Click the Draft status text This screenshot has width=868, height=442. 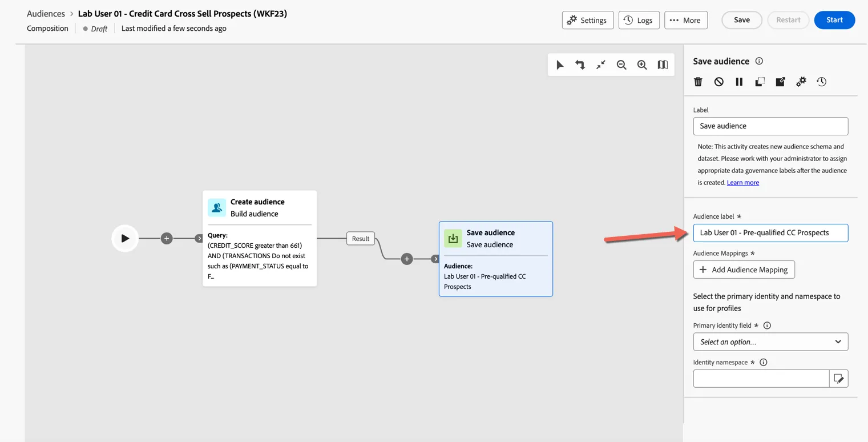(x=99, y=29)
